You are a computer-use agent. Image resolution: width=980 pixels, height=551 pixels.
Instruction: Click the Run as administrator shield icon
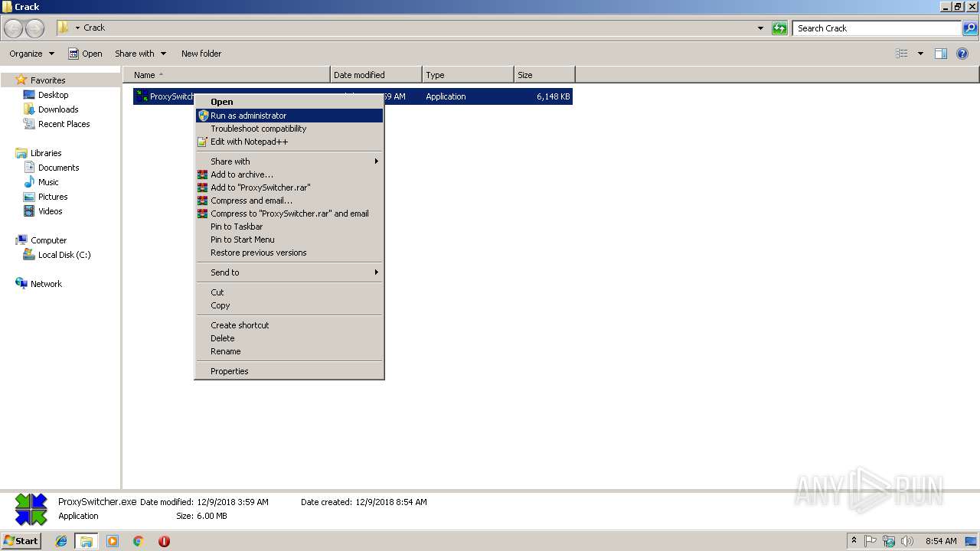[x=203, y=116]
